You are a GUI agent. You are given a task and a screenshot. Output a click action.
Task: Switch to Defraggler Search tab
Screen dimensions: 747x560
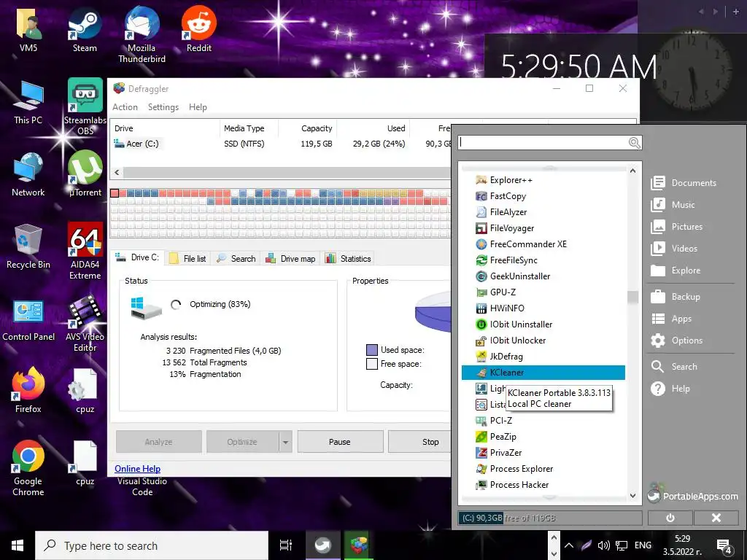pyautogui.click(x=236, y=259)
